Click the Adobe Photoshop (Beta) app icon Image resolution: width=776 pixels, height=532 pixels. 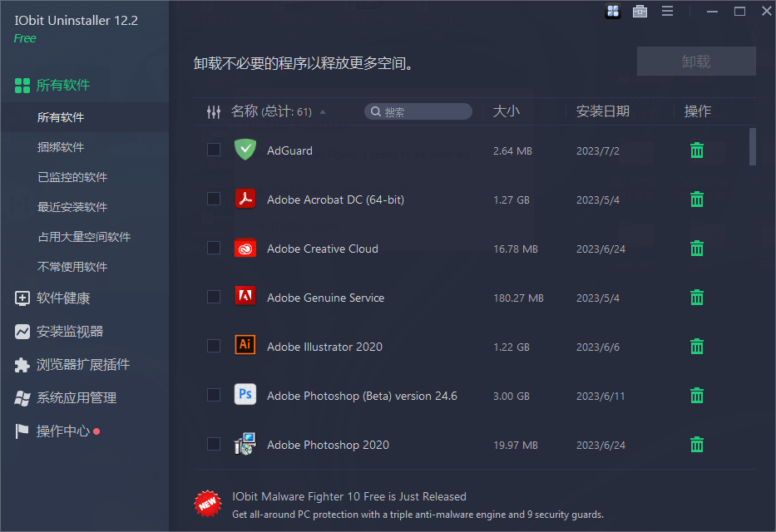point(245,395)
